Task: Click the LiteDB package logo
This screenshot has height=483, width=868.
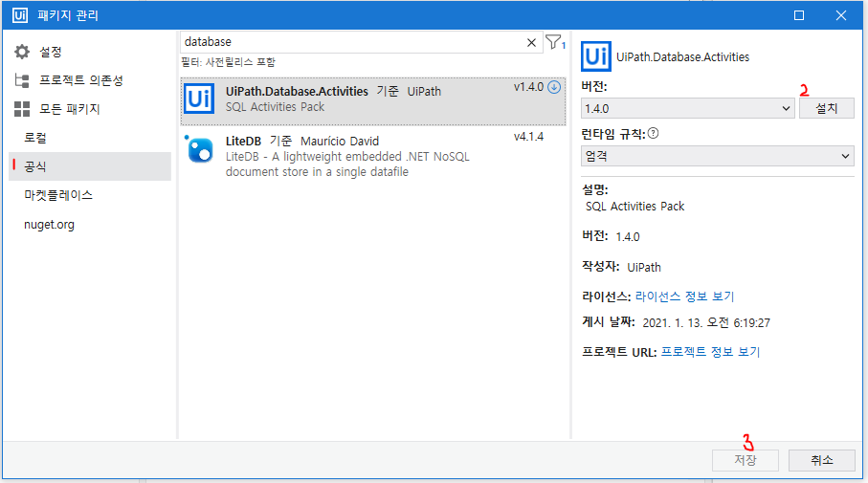Action: [x=200, y=148]
